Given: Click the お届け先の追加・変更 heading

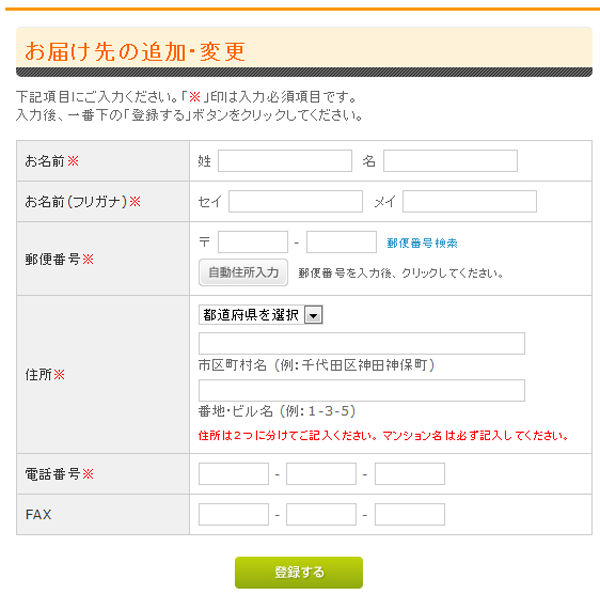Looking at the screenshot, I should [135, 51].
